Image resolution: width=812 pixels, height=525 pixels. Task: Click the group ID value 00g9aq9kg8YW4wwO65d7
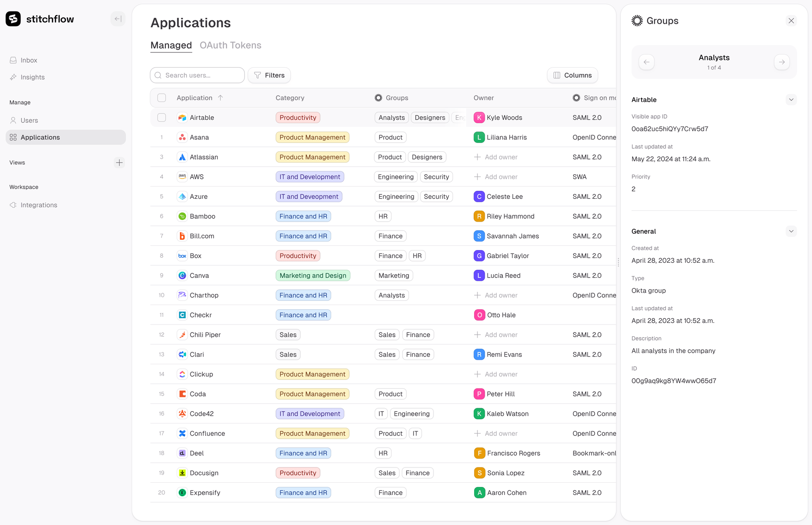pyautogui.click(x=674, y=381)
